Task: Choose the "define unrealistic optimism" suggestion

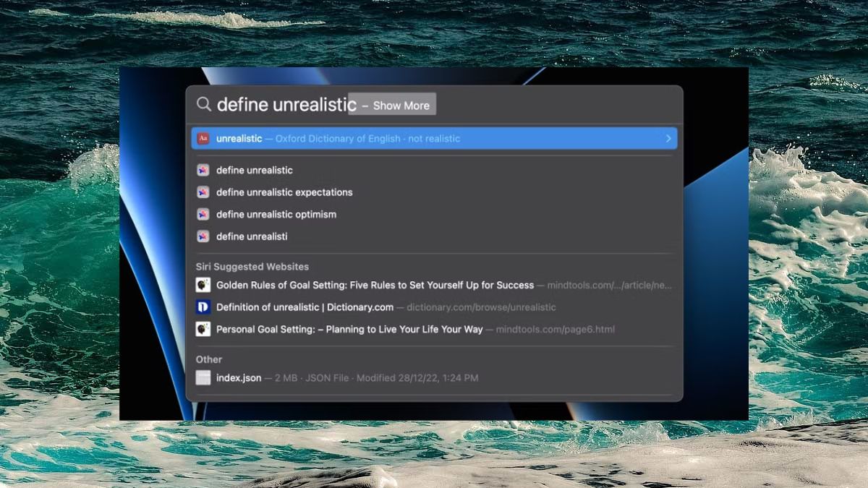Action: click(276, 215)
